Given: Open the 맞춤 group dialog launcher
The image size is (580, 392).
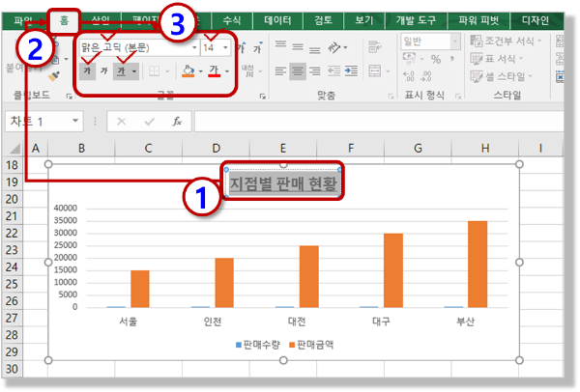Looking at the screenshot, I should pos(391,97).
